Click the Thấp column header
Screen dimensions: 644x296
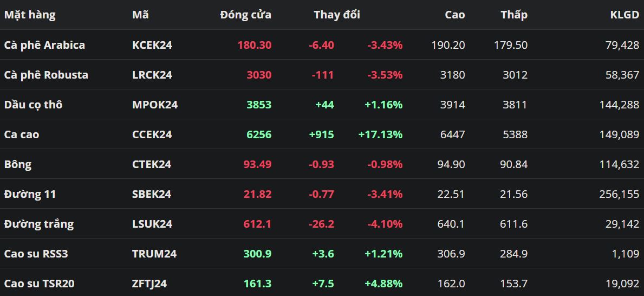click(x=513, y=15)
